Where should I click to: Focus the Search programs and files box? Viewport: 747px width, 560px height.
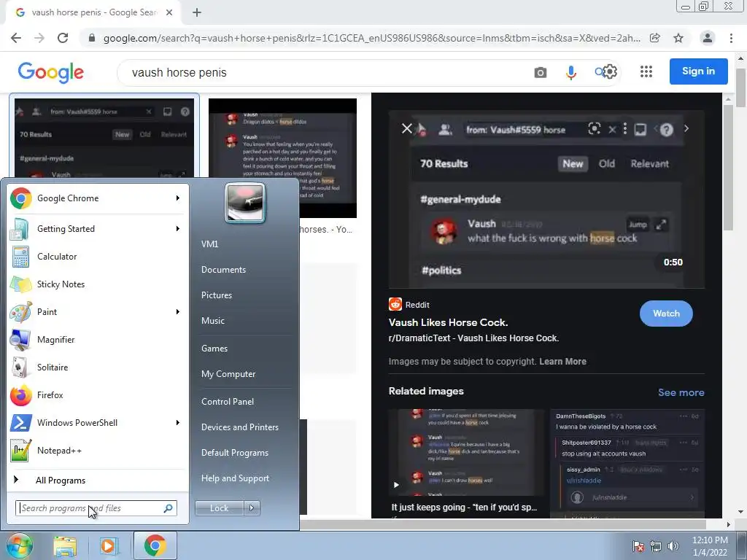[96, 508]
